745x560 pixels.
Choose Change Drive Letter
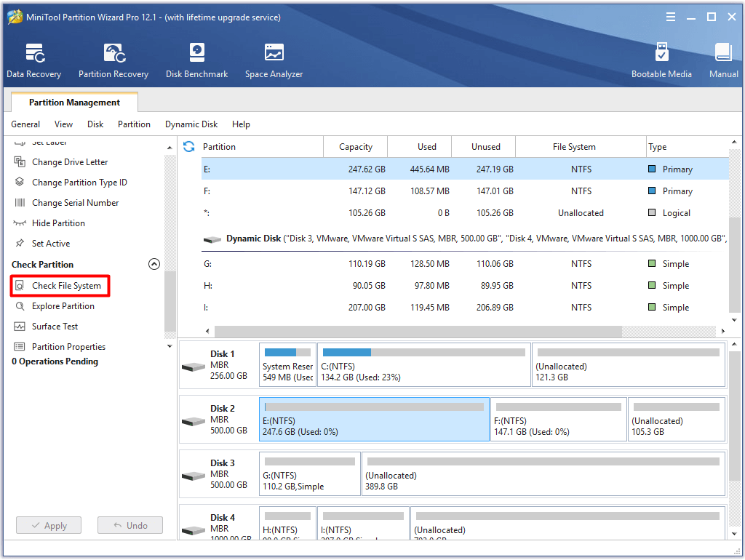pyautogui.click(x=70, y=162)
